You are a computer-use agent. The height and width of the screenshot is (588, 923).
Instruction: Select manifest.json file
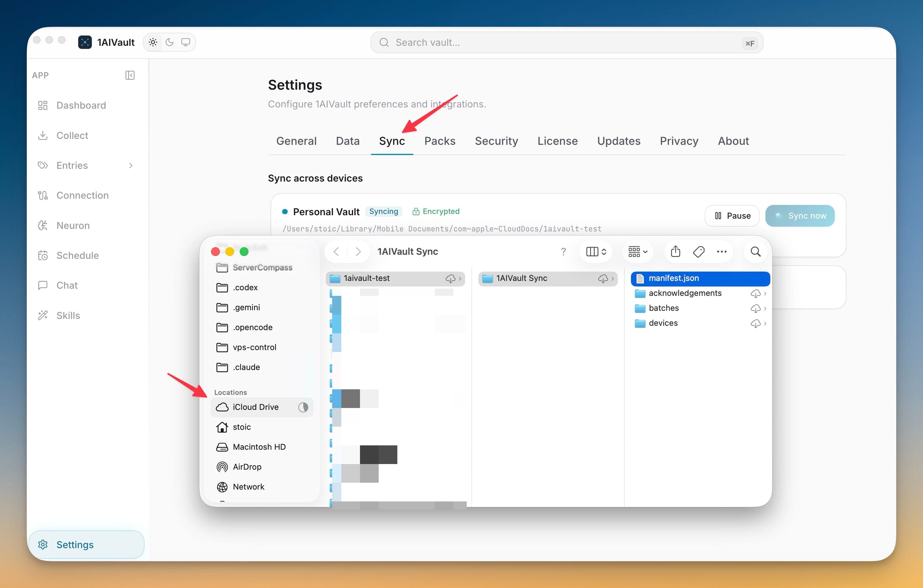[x=700, y=279]
